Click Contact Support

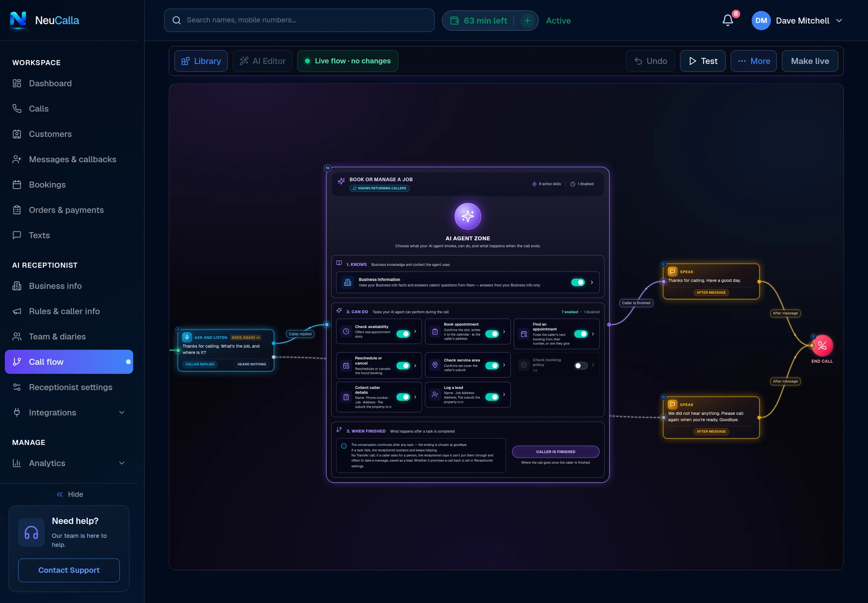tap(69, 570)
